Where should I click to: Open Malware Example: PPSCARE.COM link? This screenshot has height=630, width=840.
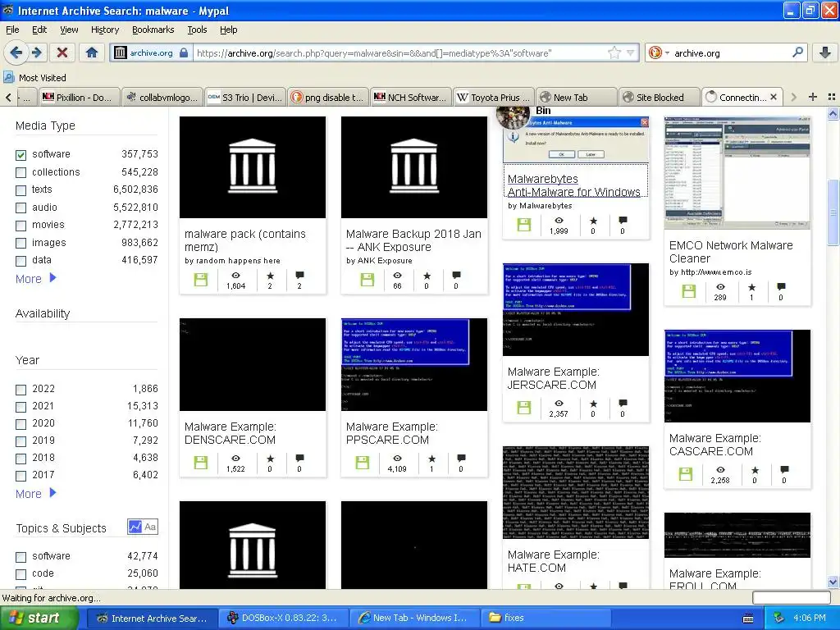[x=392, y=433]
